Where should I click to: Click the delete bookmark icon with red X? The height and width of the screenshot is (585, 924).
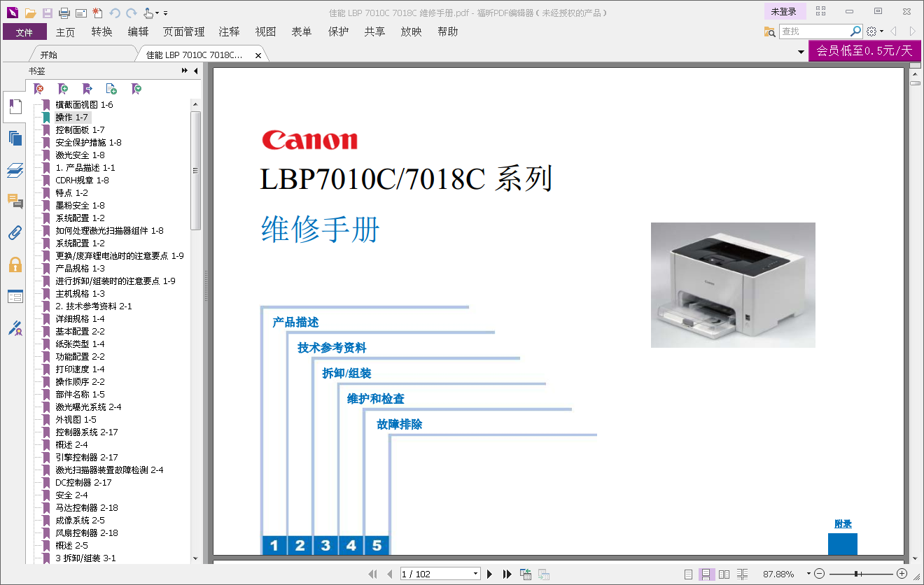tap(39, 89)
